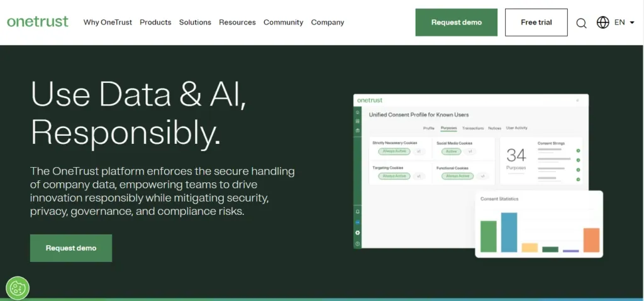Select the Purposes tab in dashboard preview
644x301 pixels.
[x=448, y=128]
